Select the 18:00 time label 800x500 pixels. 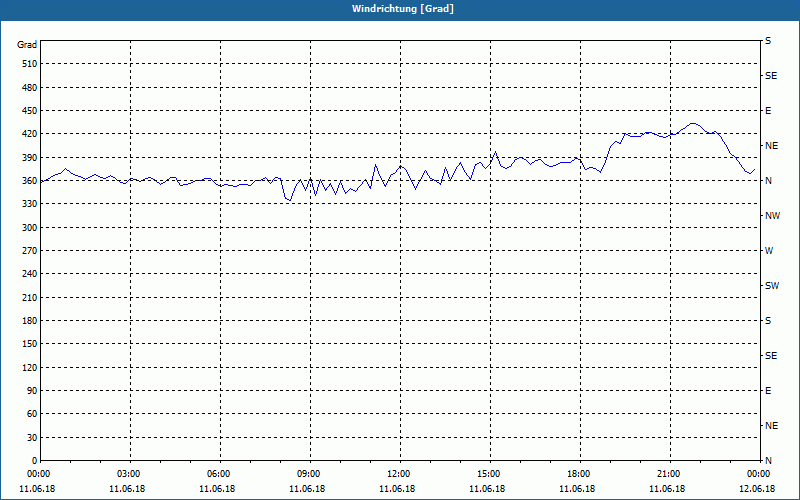(579, 474)
